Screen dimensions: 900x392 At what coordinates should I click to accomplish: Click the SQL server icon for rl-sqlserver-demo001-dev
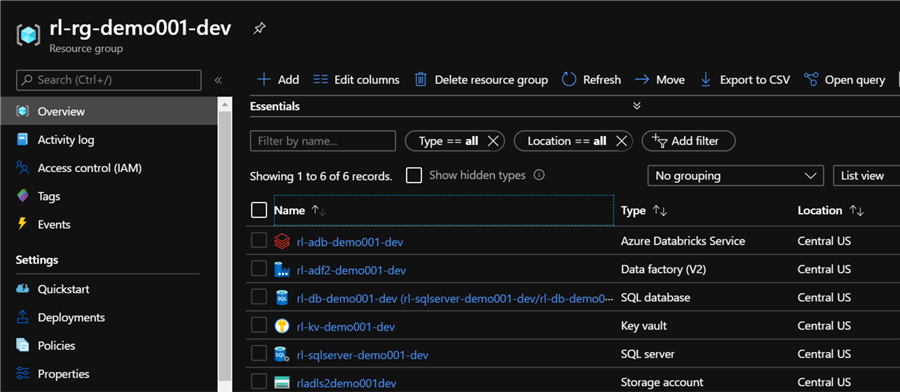(281, 355)
